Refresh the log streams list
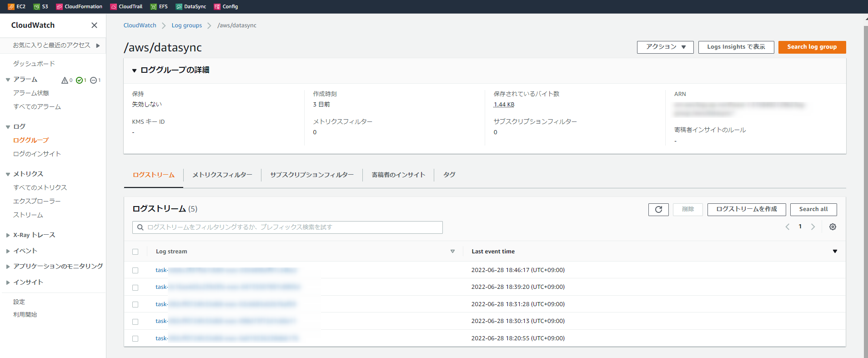Image resolution: width=868 pixels, height=358 pixels. coord(658,209)
